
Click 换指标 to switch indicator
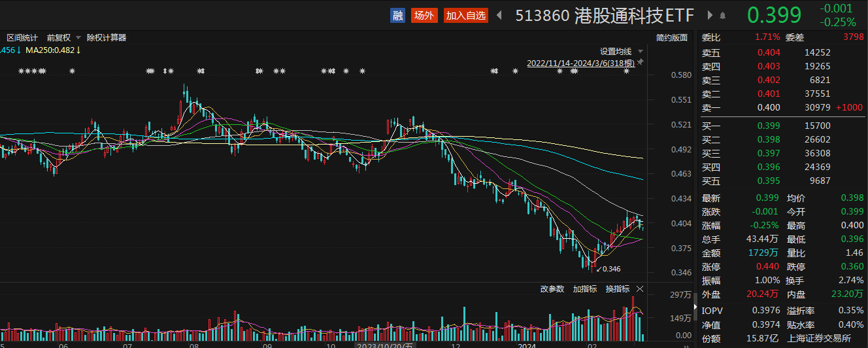coord(617,289)
